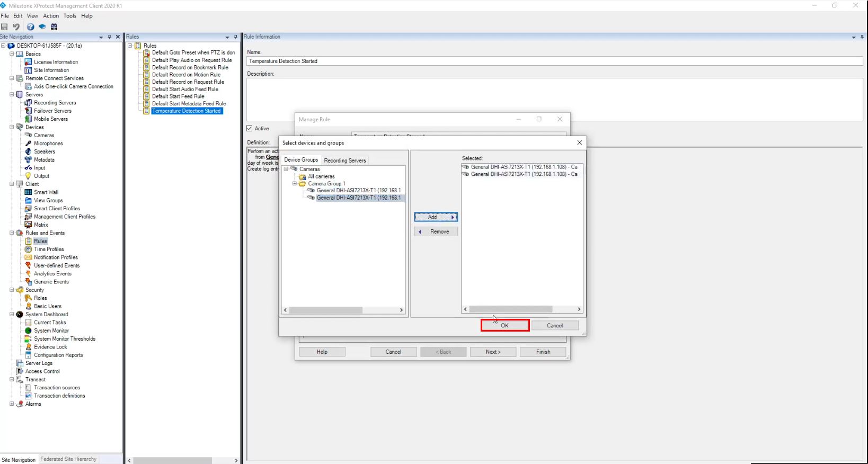Image resolution: width=868 pixels, height=464 pixels.
Task: Open Roles icon under Security
Action: click(29, 298)
